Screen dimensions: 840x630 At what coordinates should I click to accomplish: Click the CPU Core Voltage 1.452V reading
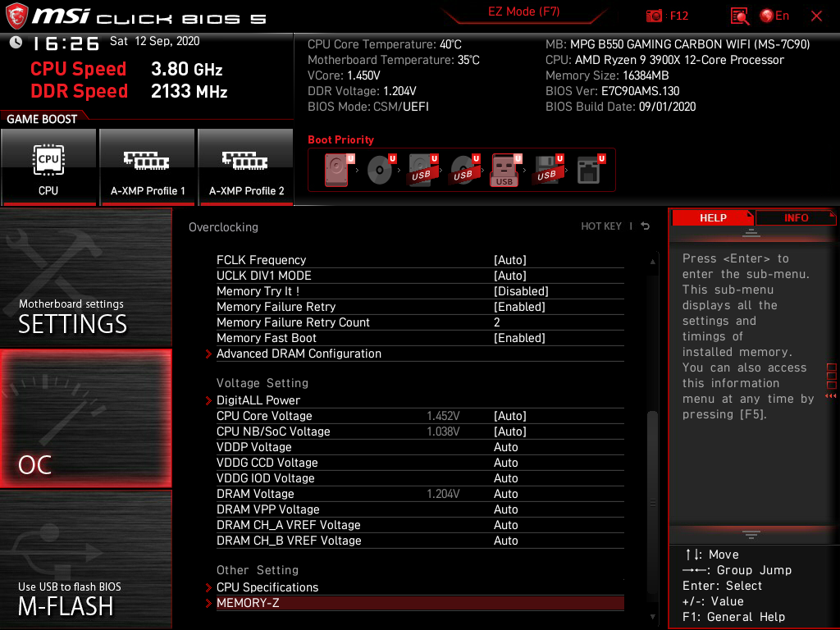(443, 416)
